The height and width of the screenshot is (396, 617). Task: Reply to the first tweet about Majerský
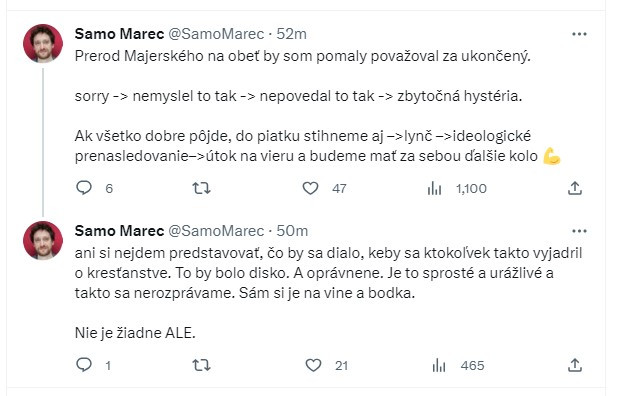coord(84,188)
